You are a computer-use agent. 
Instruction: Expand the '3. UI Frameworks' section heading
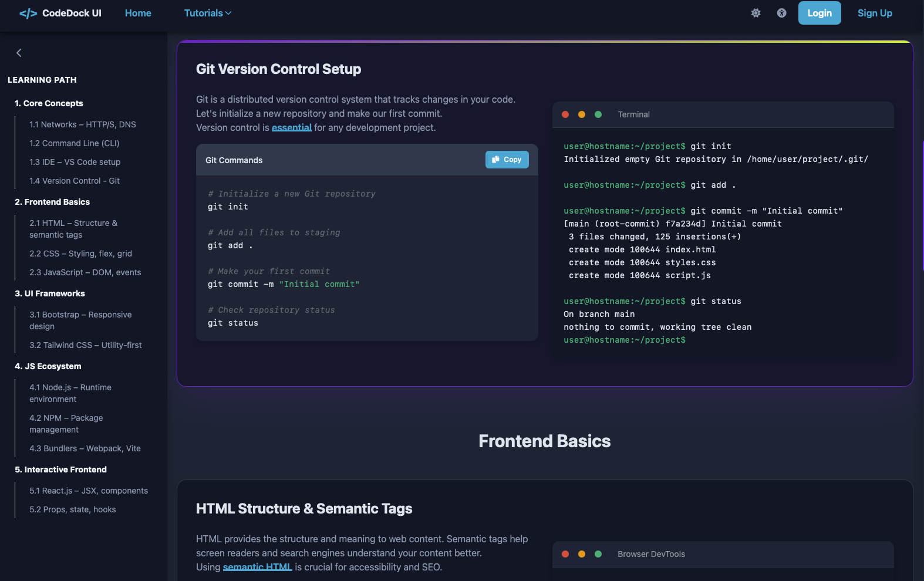coord(50,293)
